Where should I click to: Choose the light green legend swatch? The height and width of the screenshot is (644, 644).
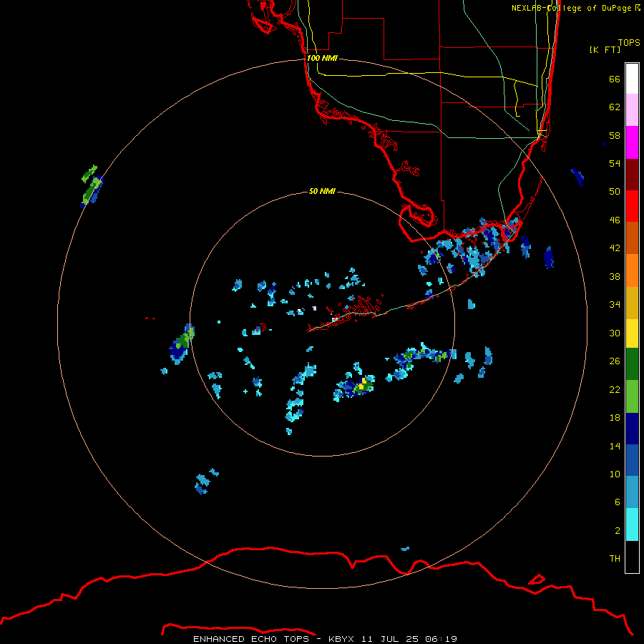pyautogui.click(x=632, y=396)
